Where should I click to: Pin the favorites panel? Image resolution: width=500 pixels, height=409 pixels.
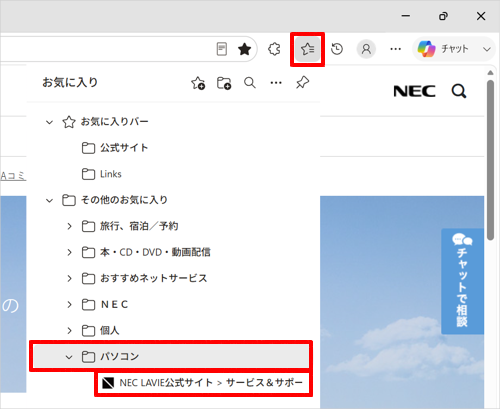302,83
